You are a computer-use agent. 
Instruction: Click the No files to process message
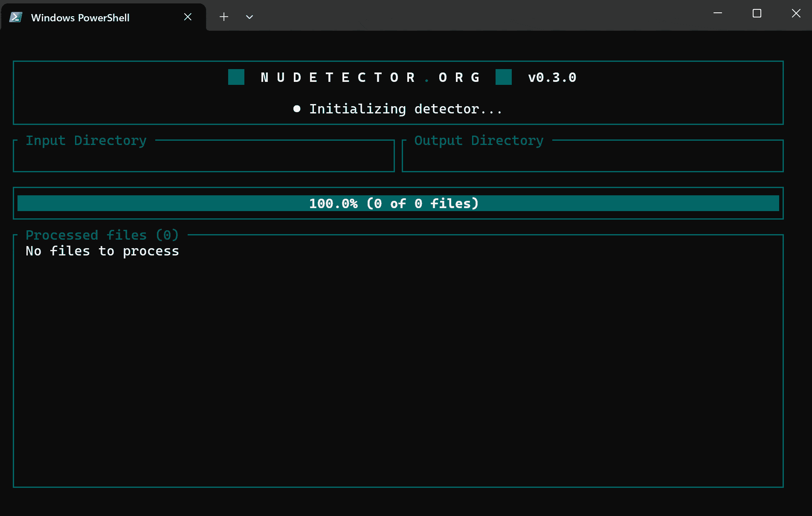click(x=102, y=251)
